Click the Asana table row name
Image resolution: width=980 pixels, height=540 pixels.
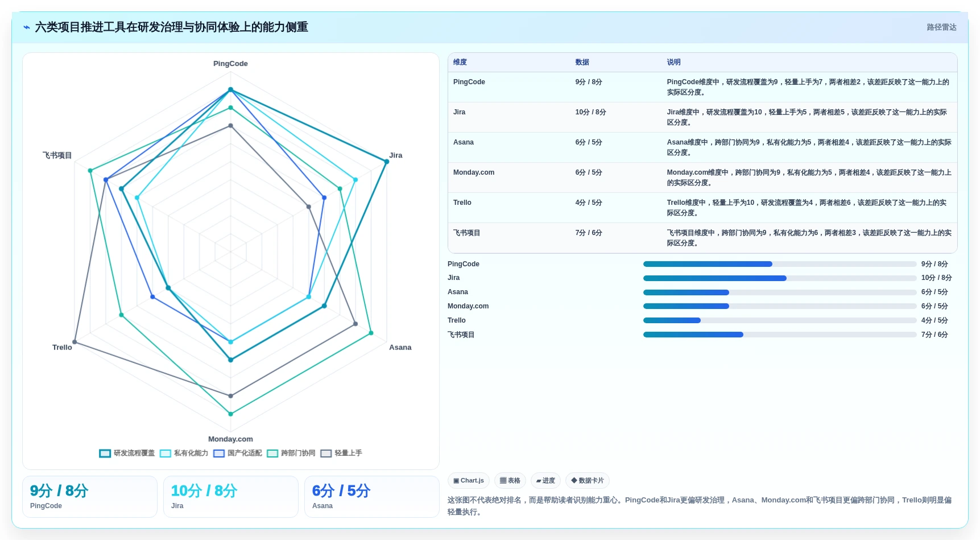pos(464,142)
